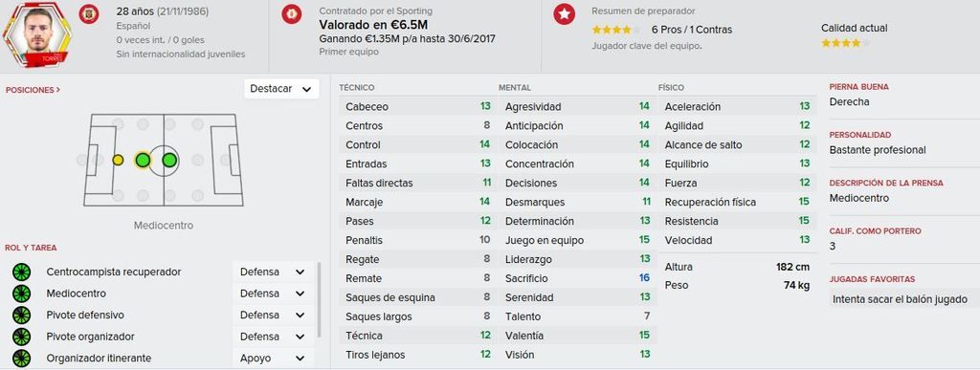The height and width of the screenshot is (370, 980).
Task: Expand the POSICIONES section header
Action: coord(33,90)
